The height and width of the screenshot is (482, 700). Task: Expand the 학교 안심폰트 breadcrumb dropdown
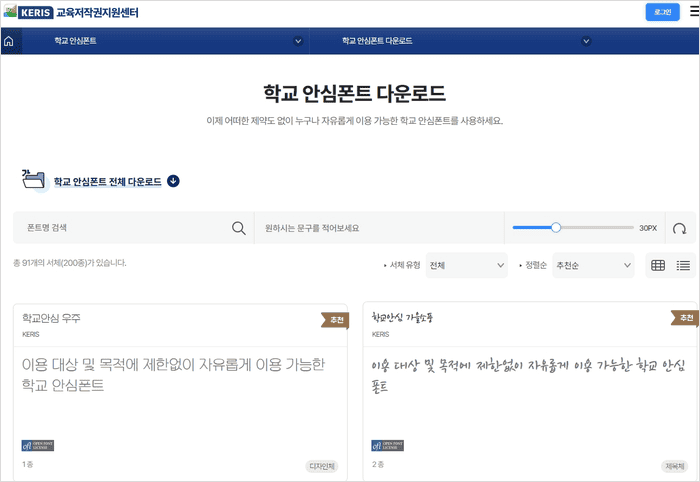coord(298,41)
